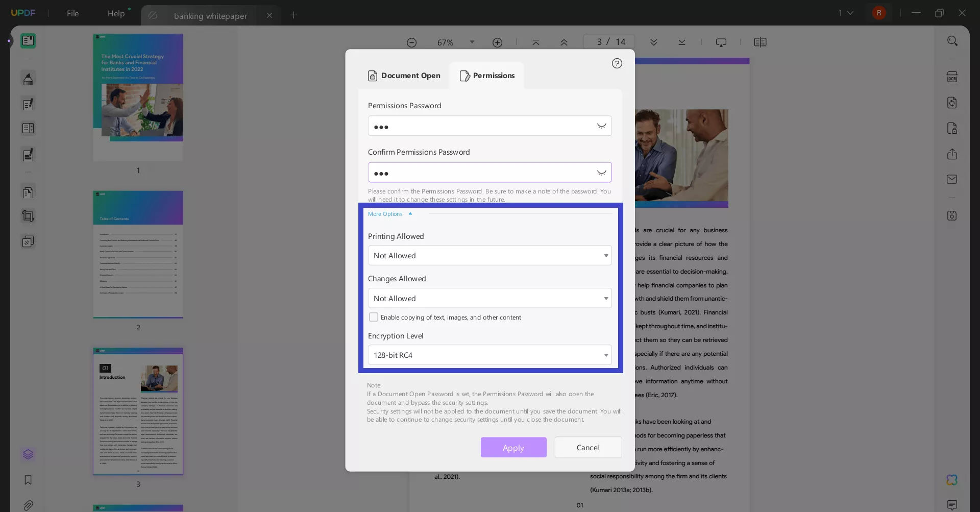Select page 1 thumbnail
Screen dimensions: 980x512
click(x=138, y=97)
